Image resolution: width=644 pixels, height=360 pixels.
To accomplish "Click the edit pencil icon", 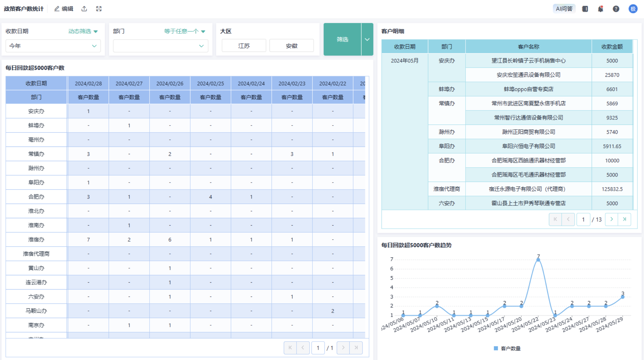I will click(57, 9).
